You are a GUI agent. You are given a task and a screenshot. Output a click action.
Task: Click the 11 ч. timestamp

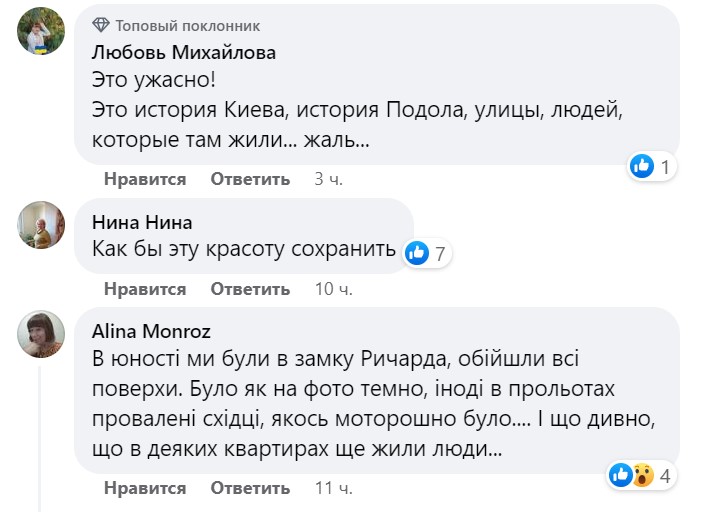[333, 488]
